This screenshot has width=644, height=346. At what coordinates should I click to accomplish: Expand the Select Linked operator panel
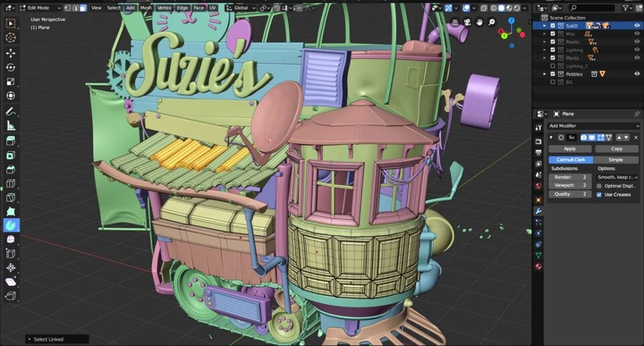29,339
